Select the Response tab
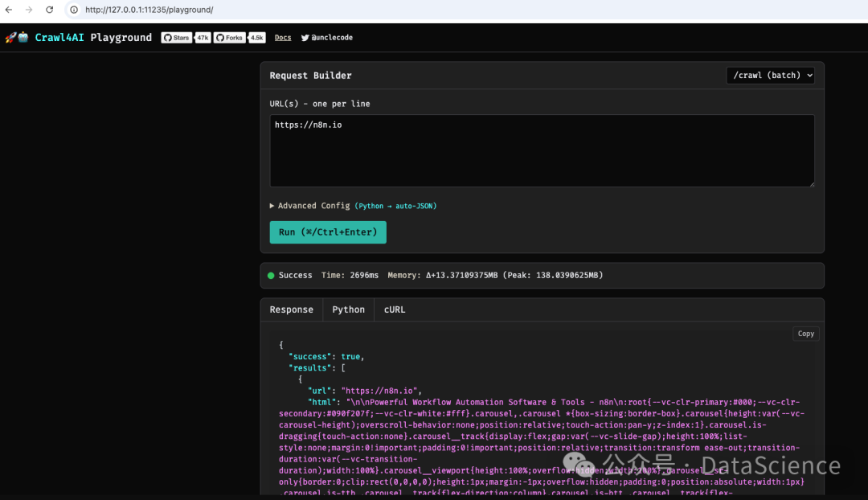 point(291,309)
